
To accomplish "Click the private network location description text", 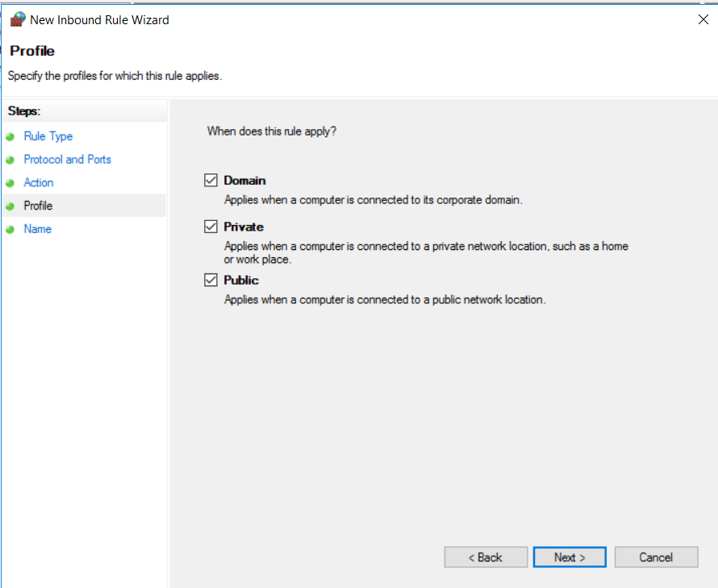I will [426, 252].
